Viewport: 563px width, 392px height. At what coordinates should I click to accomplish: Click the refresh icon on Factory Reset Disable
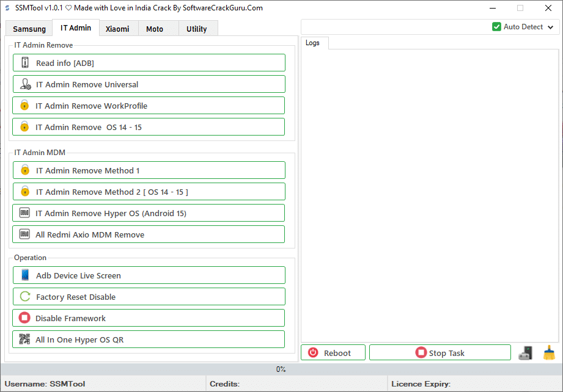click(23, 296)
